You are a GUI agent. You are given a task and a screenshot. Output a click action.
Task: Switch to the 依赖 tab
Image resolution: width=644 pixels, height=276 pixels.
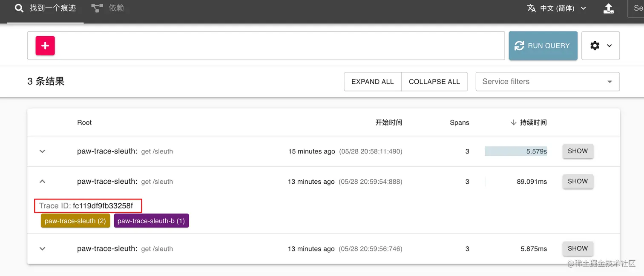coord(116,8)
